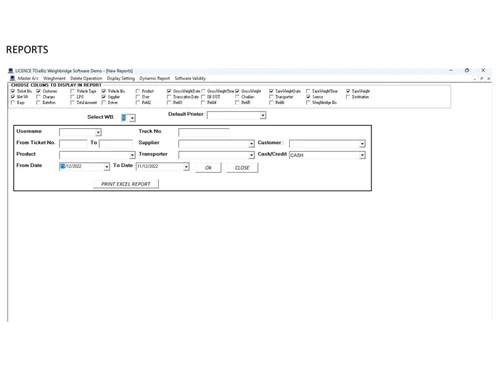Enable the Weighbridge No column checkbox
The width and height of the screenshot is (500, 375).
[308, 102]
